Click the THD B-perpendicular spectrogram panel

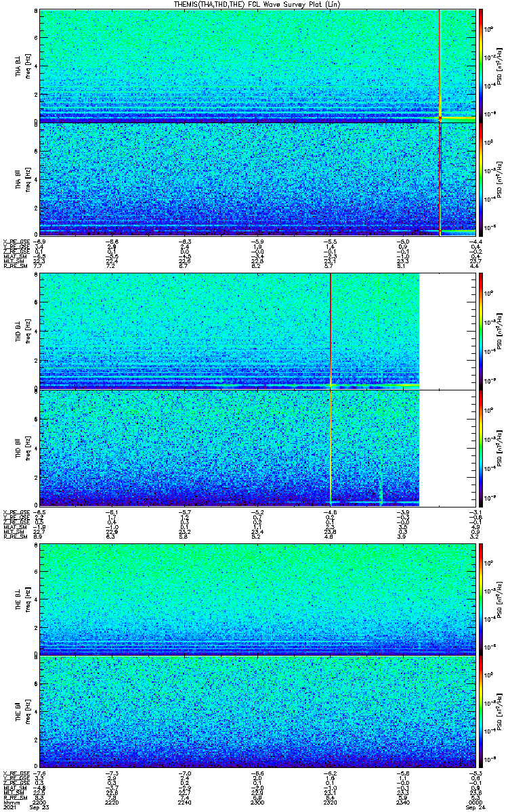(257, 331)
